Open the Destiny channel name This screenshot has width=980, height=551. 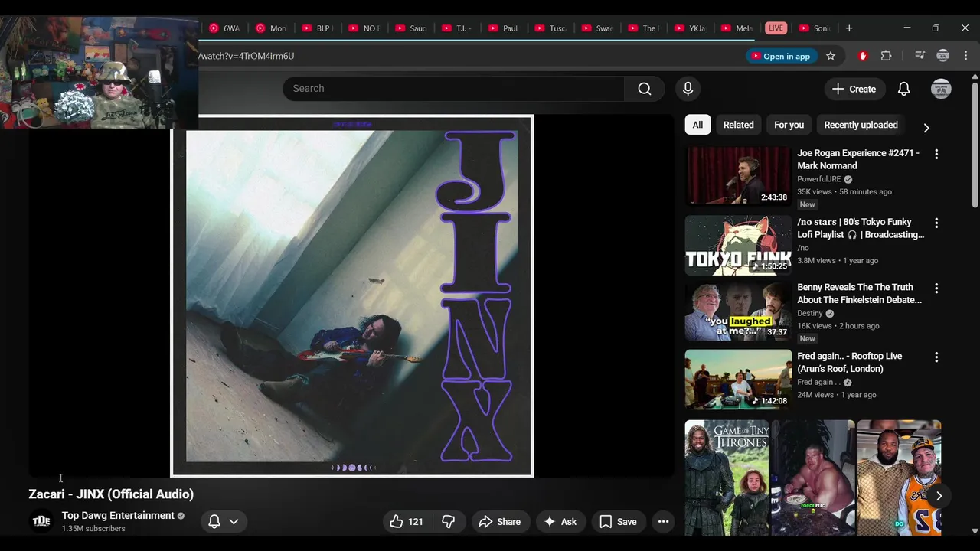tap(810, 313)
